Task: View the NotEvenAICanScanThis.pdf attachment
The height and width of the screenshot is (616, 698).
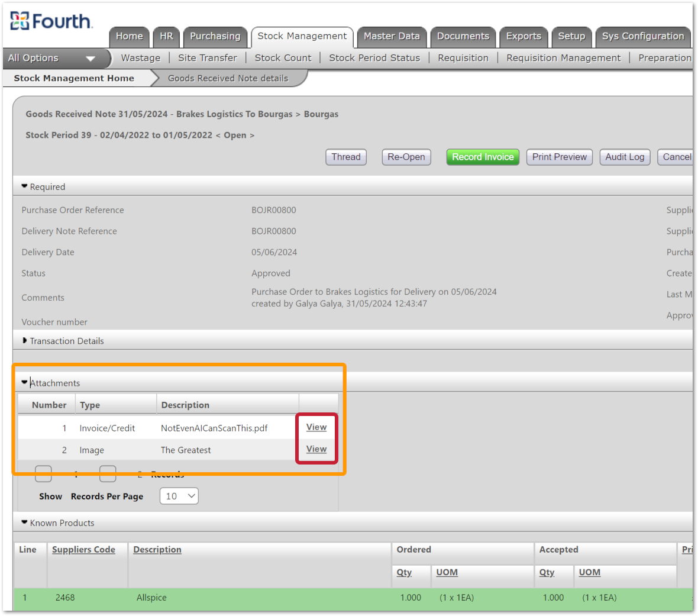Action: (316, 427)
